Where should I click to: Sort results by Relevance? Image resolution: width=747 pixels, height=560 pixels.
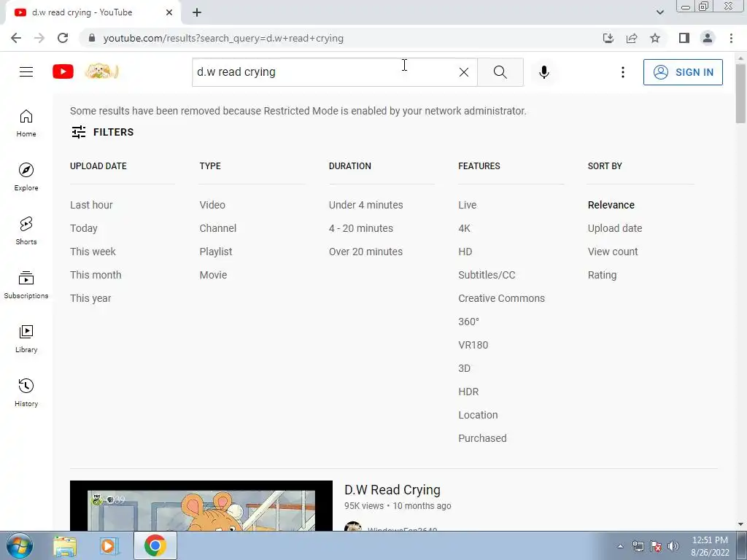coord(611,205)
